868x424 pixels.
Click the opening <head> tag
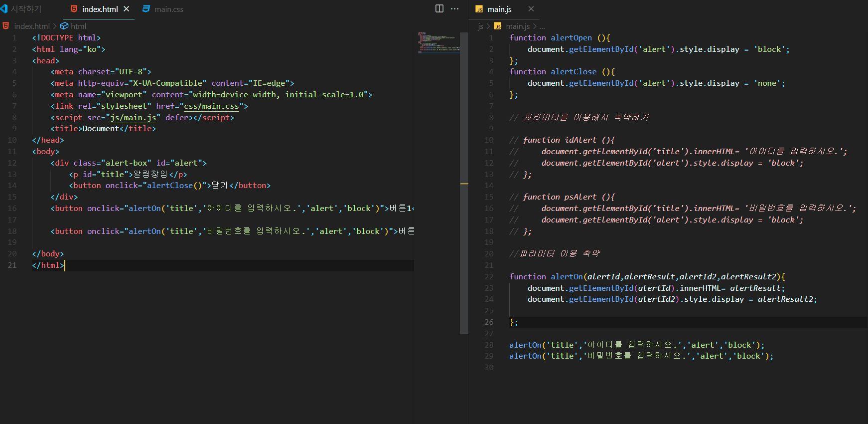pos(46,60)
